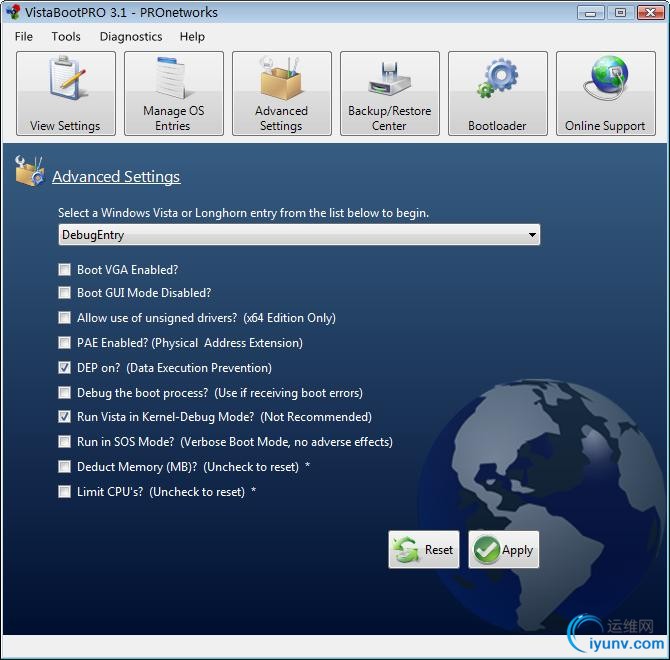Expand the DebugEntry dropdown list
The height and width of the screenshot is (660, 670).
pos(532,235)
